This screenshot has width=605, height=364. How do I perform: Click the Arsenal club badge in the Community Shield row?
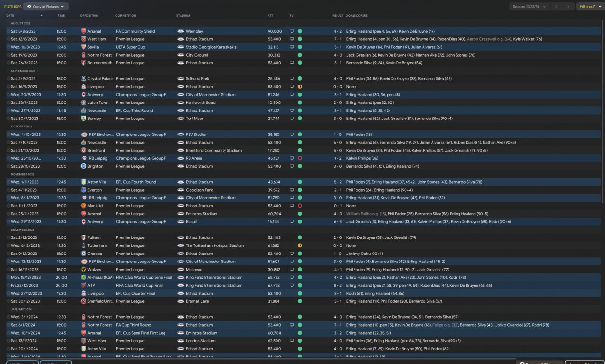click(84, 31)
